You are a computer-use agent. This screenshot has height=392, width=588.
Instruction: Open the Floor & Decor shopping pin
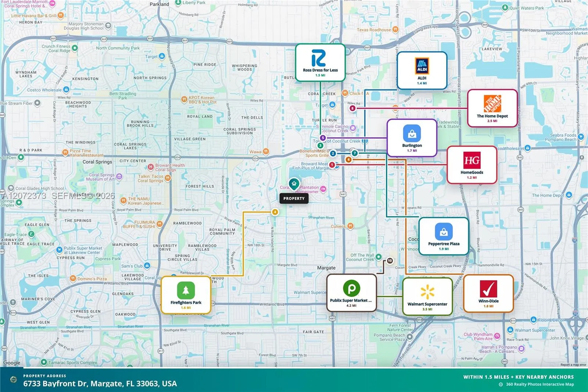pyautogui.click(x=534, y=320)
